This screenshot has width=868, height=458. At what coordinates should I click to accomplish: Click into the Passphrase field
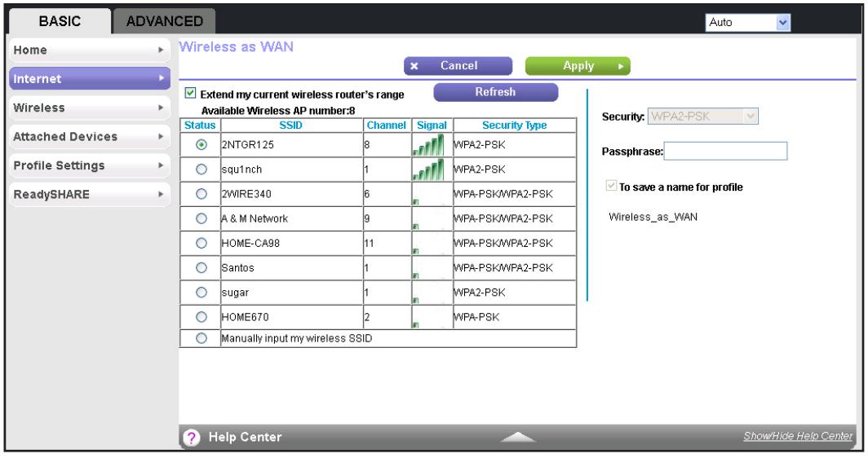725,151
